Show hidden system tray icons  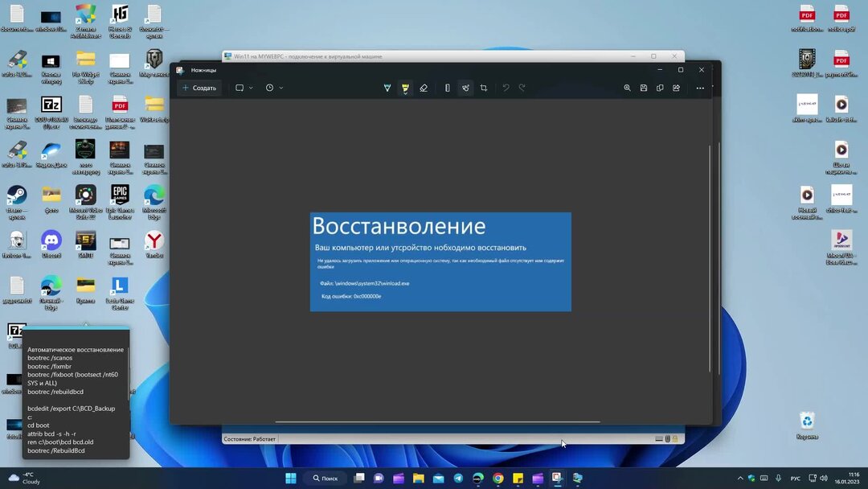(740, 478)
